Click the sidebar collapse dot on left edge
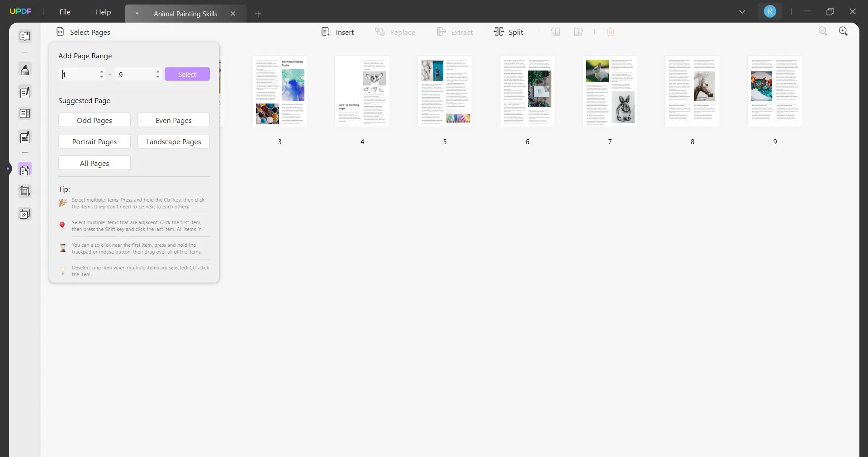The image size is (868, 457). point(8,169)
